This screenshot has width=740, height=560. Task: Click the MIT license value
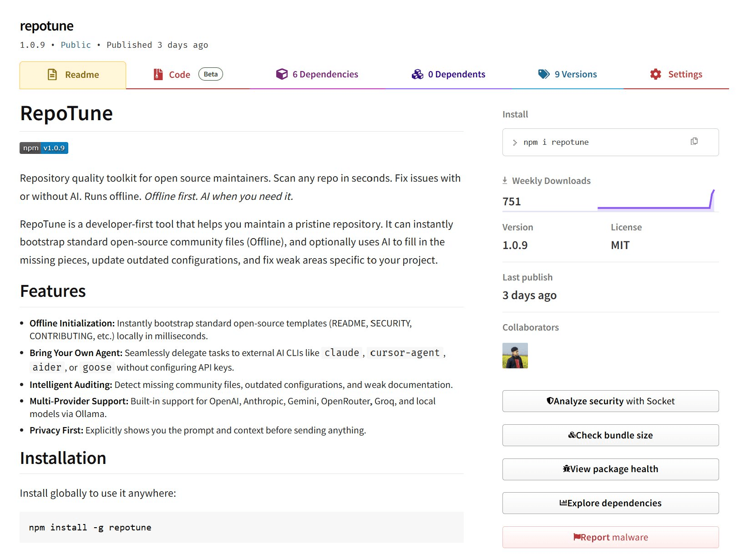tap(620, 245)
